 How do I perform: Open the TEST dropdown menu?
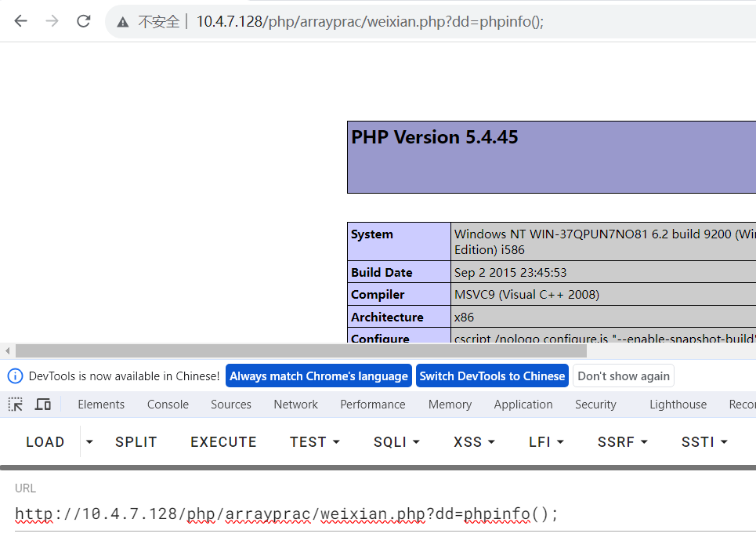pyautogui.click(x=337, y=441)
